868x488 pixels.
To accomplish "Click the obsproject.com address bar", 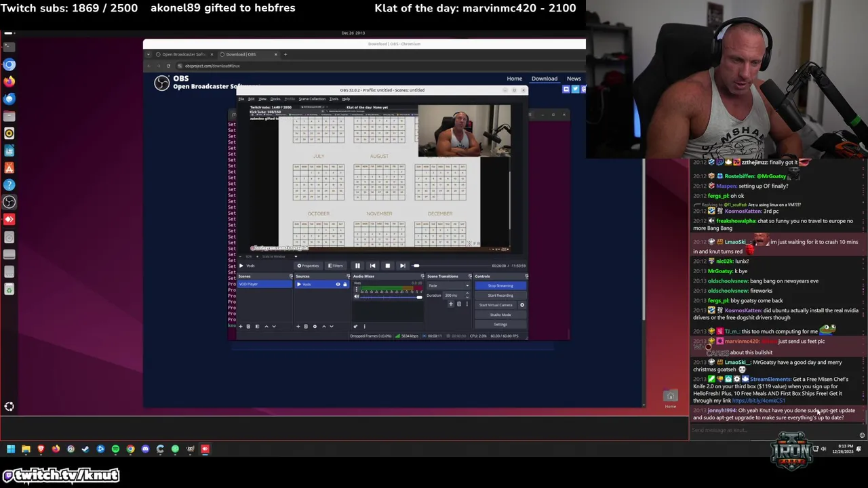I will (x=379, y=66).
